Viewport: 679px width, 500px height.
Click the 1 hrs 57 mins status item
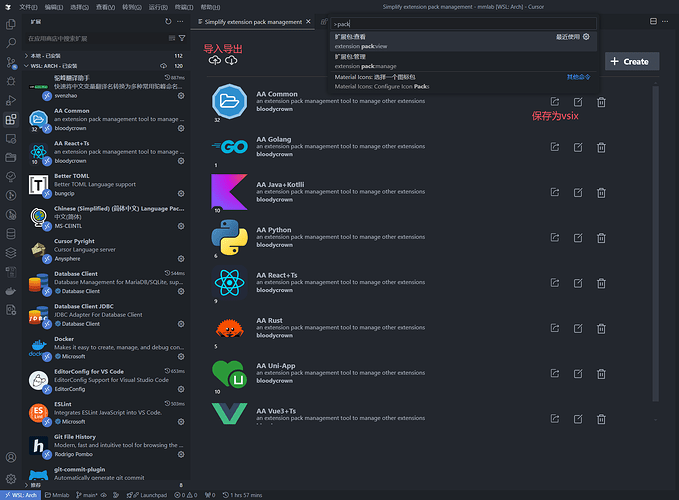coord(242,495)
